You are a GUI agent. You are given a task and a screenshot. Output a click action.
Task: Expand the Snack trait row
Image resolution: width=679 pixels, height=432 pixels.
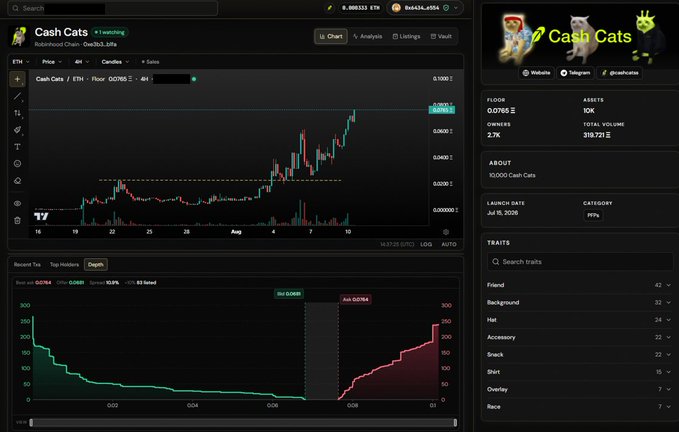click(x=580, y=355)
